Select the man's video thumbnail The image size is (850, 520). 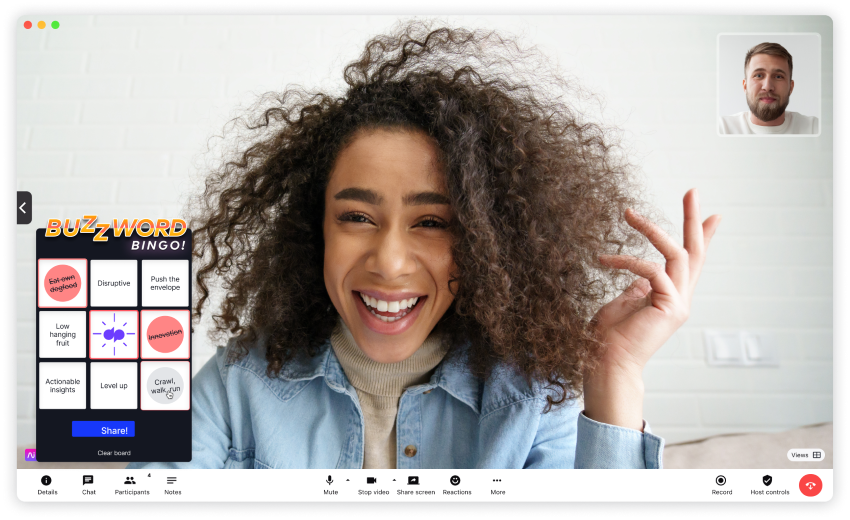768,85
